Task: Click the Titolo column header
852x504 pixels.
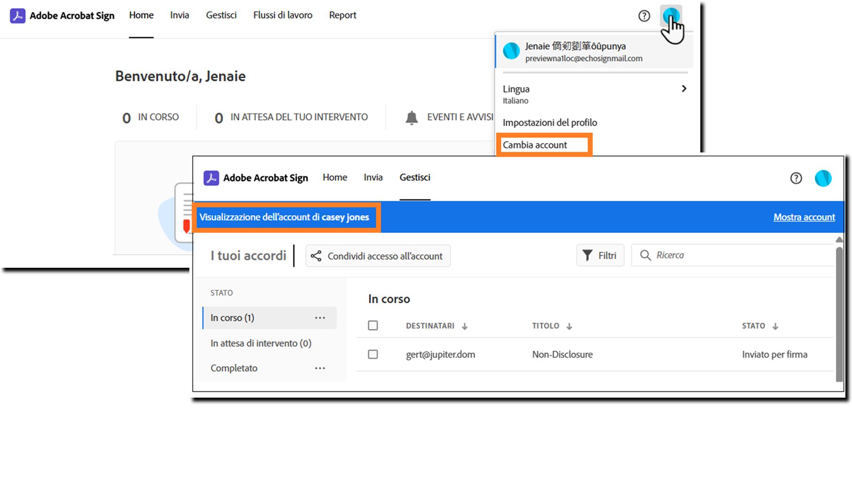Action: click(x=545, y=326)
